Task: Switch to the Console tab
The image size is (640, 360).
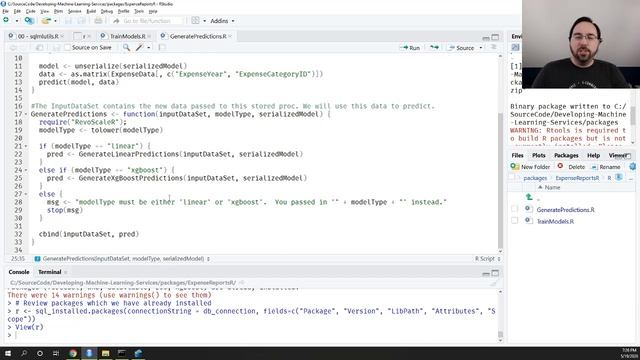Action: point(19,272)
